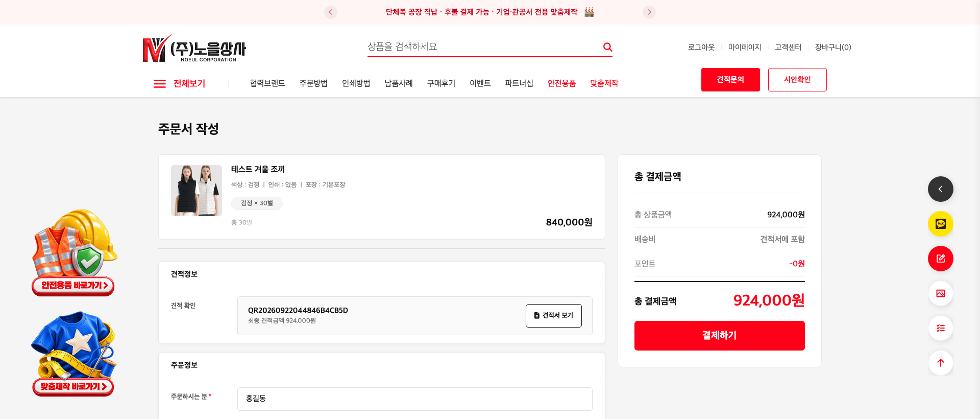Show previous announcement banner
The height and width of the screenshot is (419, 980).
[331, 12]
